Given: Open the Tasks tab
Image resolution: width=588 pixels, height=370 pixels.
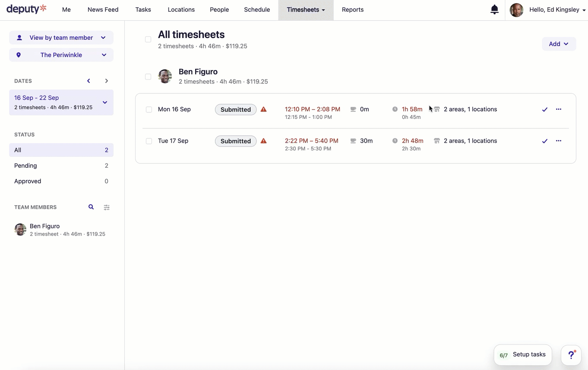Looking at the screenshot, I should point(143,10).
